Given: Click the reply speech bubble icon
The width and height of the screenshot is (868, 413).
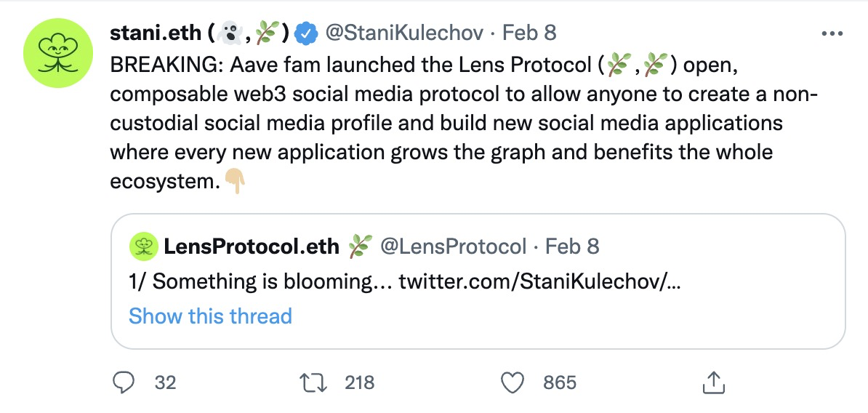Looking at the screenshot, I should [x=124, y=382].
